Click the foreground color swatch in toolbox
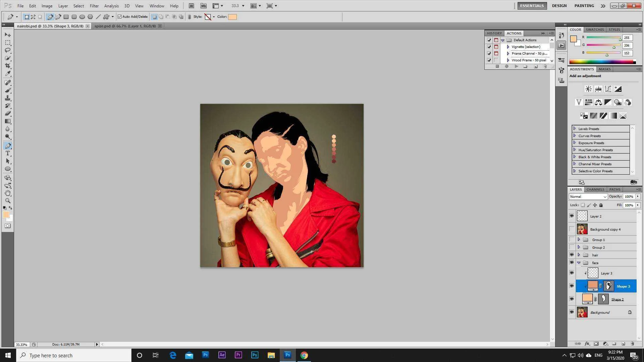The image size is (644, 362). [x=6, y=215]
